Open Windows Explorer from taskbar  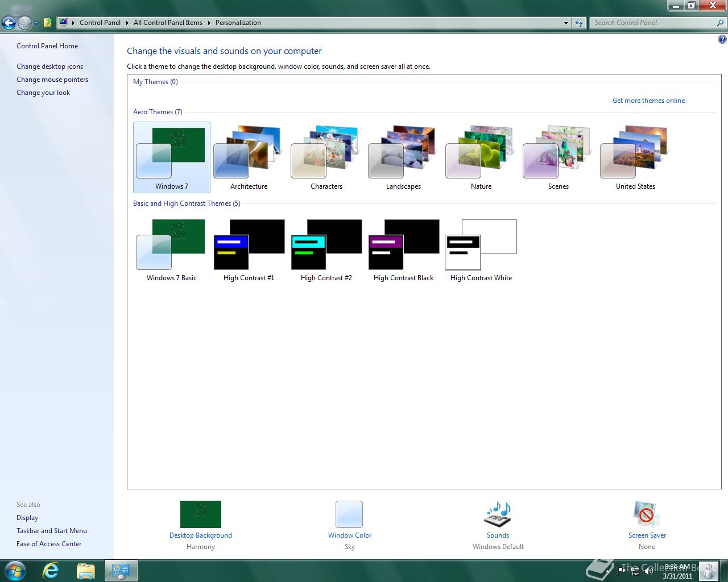[86, 571]
